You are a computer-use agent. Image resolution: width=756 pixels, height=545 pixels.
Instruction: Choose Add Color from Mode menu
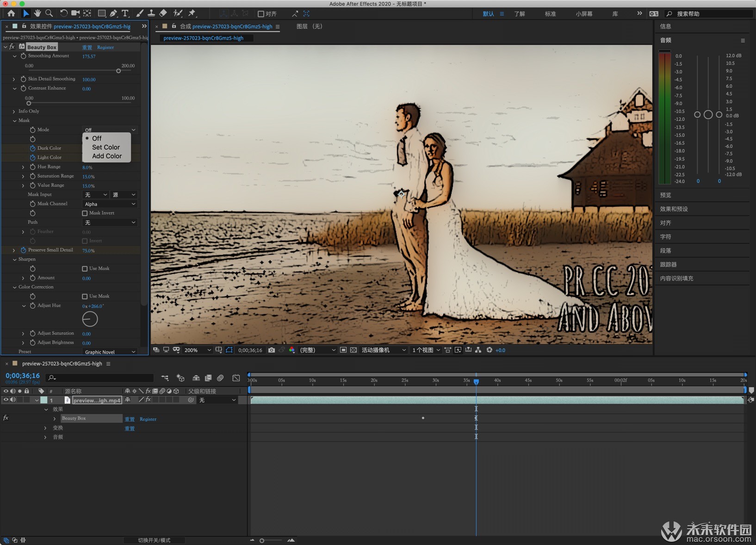click(x=107, y=156)
